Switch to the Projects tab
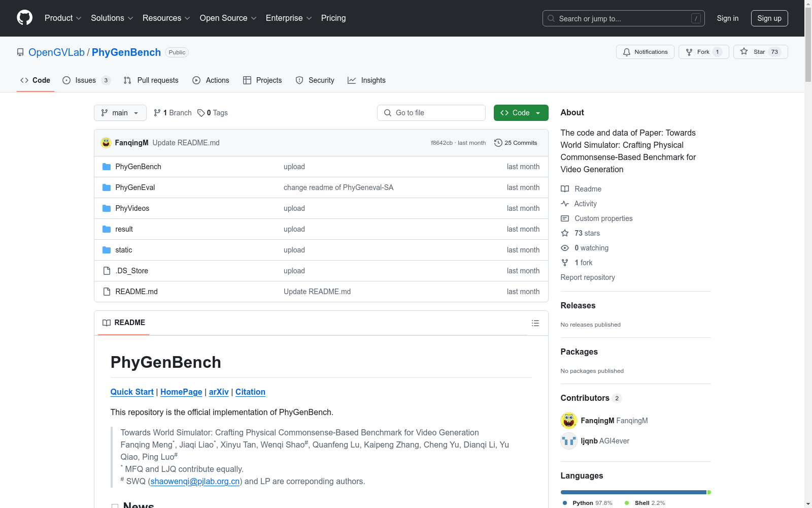This screenshot has height=508, width=812. pos(262,80)
